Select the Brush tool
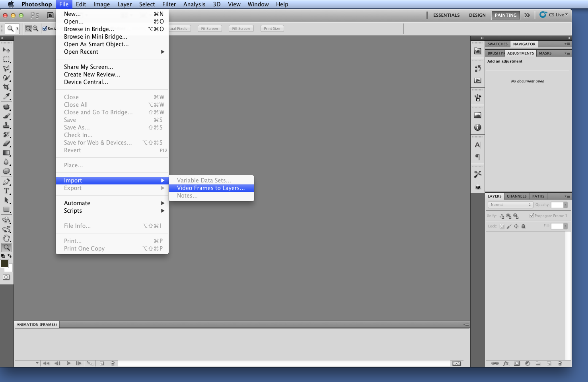The height and width of the screenshot is (382, 588). tap(6, 116)
